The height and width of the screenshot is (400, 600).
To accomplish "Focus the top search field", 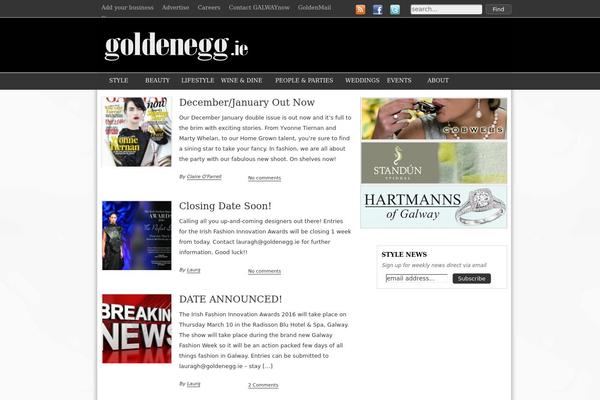I will (446, 9).
